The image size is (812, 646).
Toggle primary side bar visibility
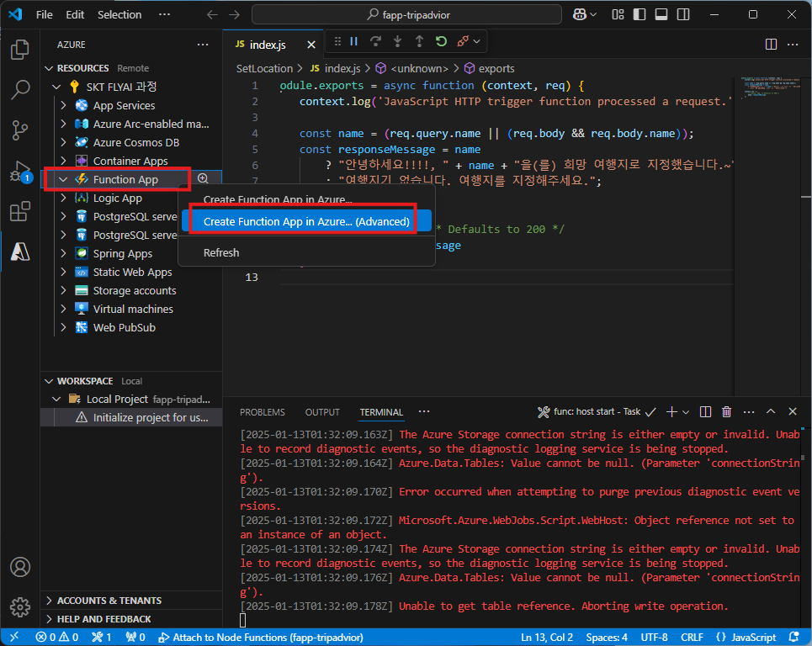pyautogui.click(x=640, y=14)
